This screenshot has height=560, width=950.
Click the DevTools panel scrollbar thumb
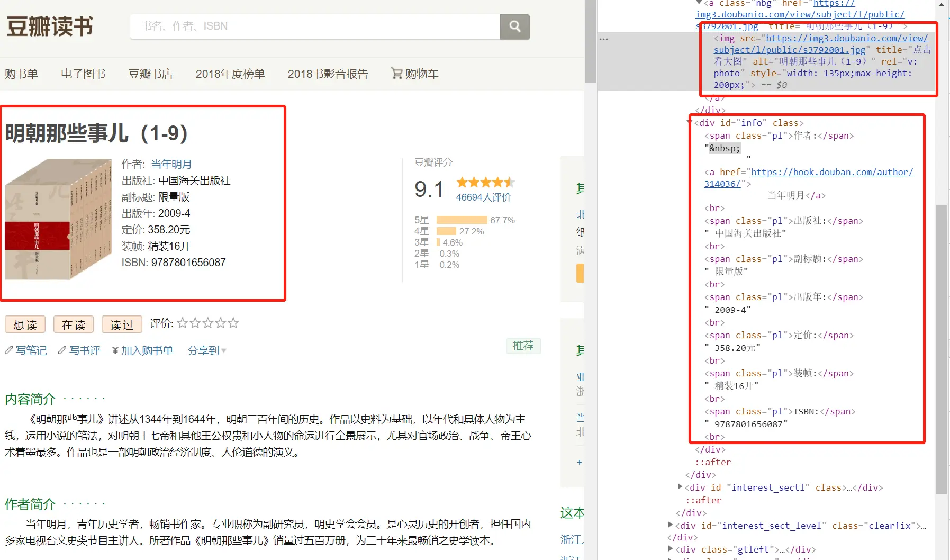[941, 349]
